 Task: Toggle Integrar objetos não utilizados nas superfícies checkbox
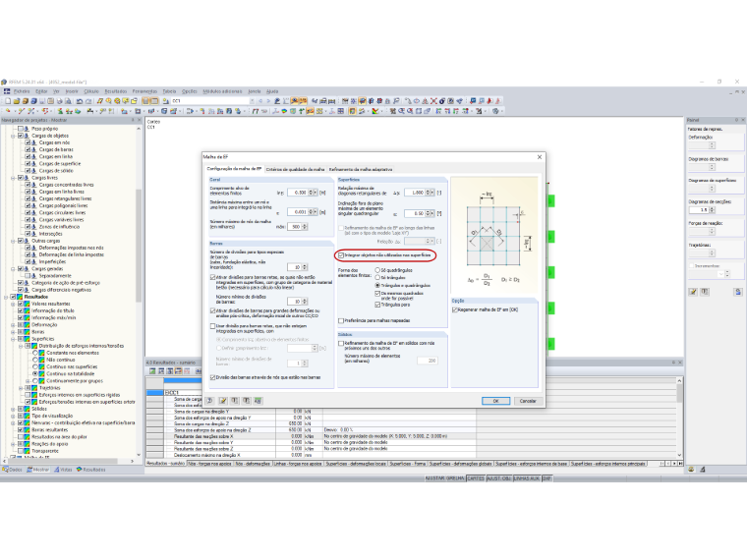(x=341, y=255)
